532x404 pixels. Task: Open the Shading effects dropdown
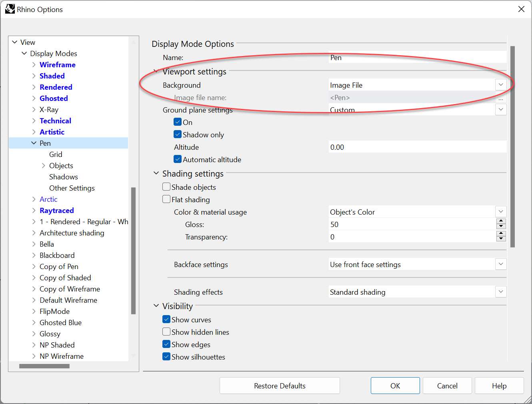(501, 292)
